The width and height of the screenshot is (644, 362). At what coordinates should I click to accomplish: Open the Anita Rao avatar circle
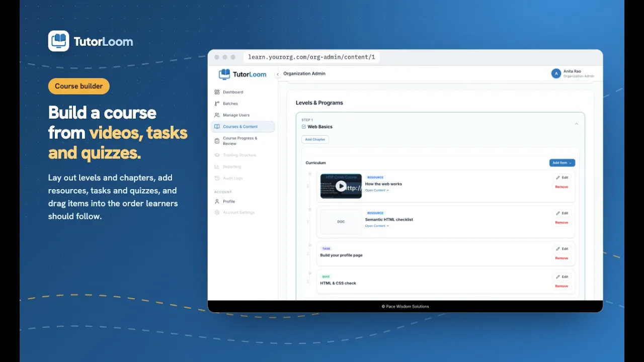(x=556, y=73)
